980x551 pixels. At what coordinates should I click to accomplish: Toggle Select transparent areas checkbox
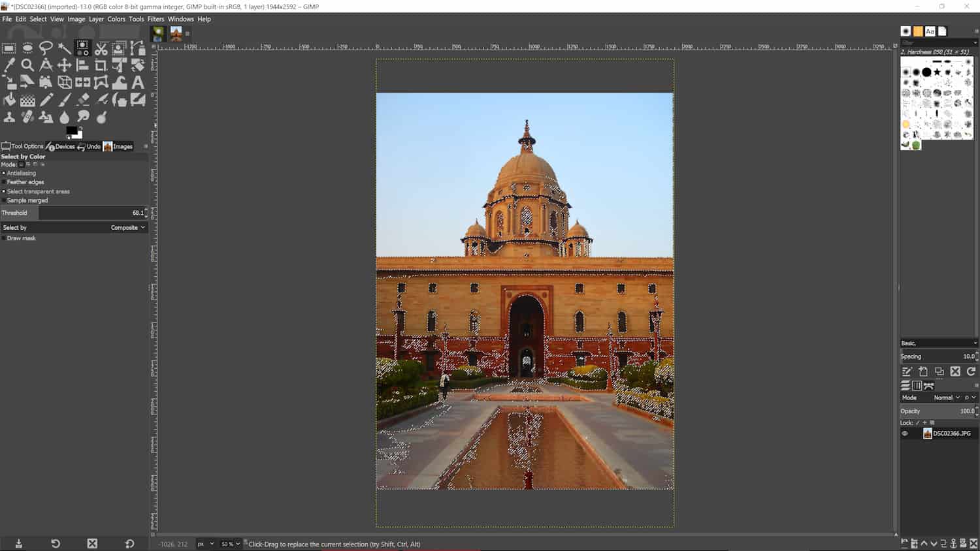pos(3,191)
